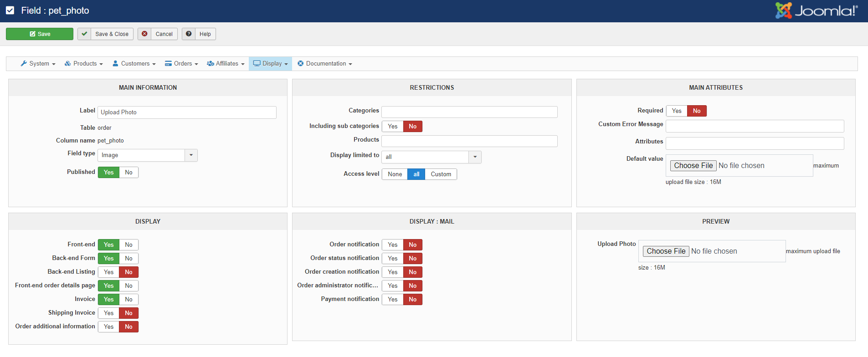
Task: Click the Affiliates users icon
Action: pyautogui.click(x=211, y=64)
